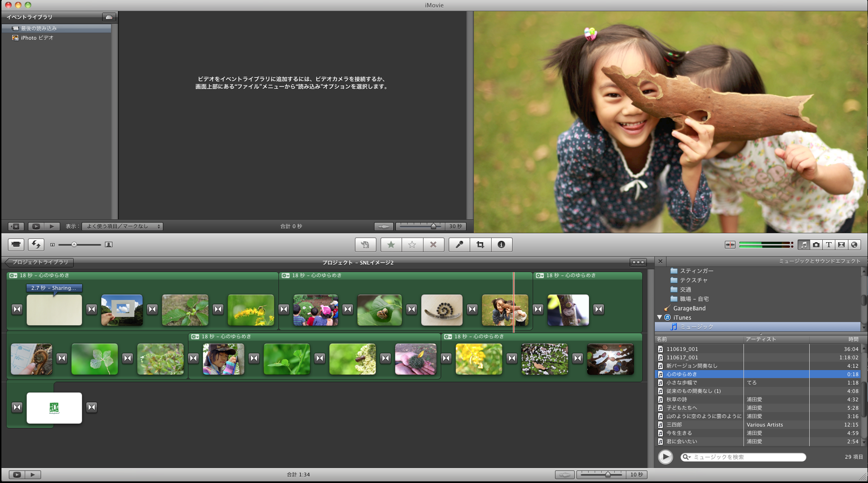Sort songs by 名前 column header
This screenshot has height=483, width=868.
coord(699,339)
